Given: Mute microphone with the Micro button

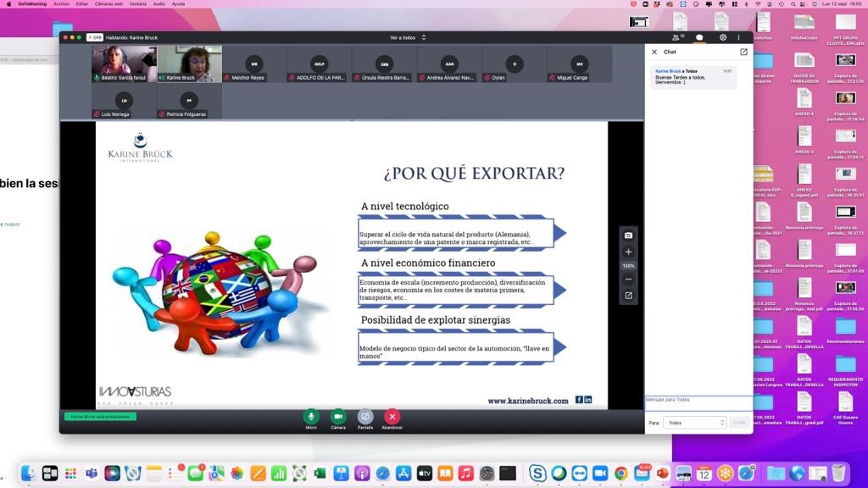Looking at the screenshot, I should (x=311, y=416).
